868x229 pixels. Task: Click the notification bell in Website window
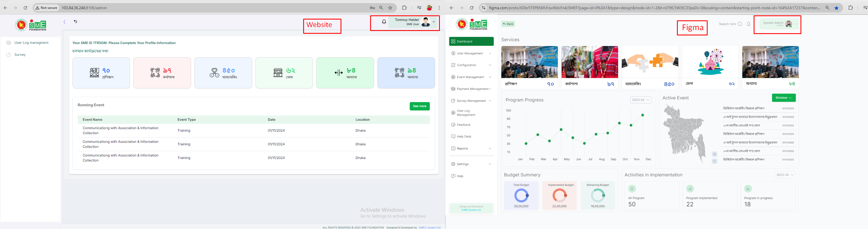point(384,22)
